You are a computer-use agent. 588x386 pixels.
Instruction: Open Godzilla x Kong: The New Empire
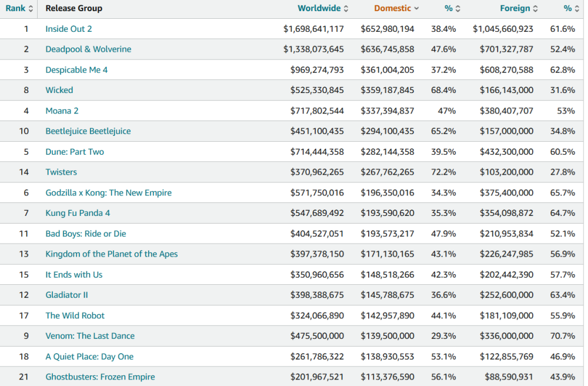[109, 193]
